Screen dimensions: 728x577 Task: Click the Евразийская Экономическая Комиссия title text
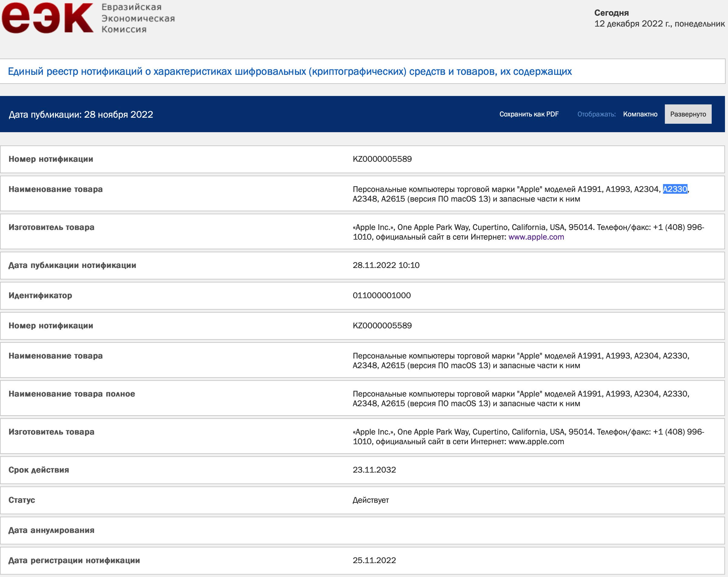click(138, 18)
